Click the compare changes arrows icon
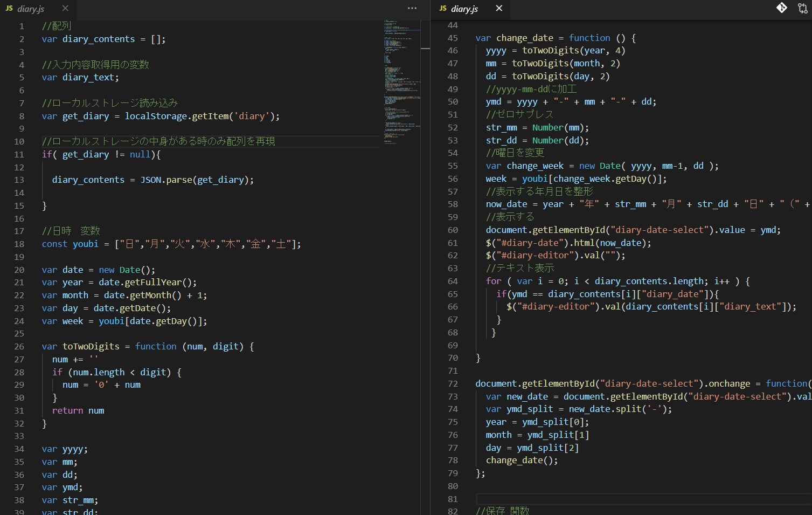The image size is (812, 515). coord(802,8)
